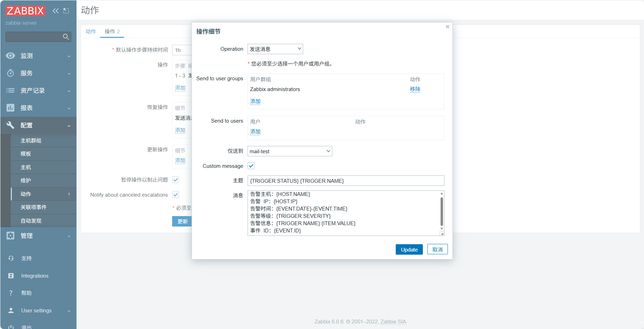The height and width of the screenshot is (329, 644).
Task: Collapse the sidebar with double-arrow icon
Action: [56, 11]
